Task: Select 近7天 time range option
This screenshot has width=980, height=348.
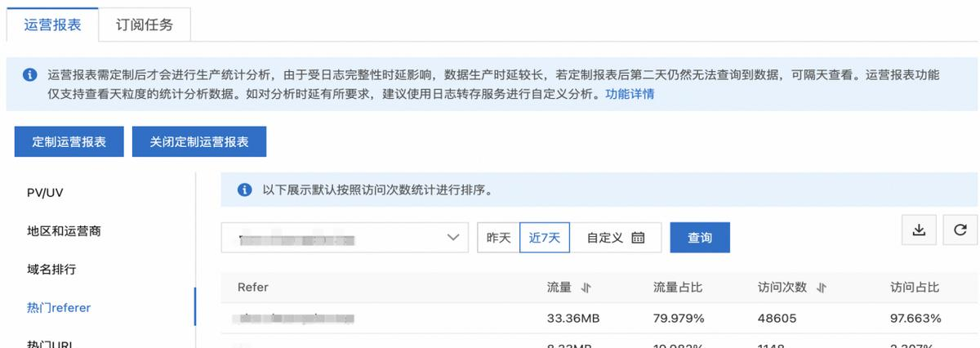Action: pyautogui.click(x=545, y=238)
